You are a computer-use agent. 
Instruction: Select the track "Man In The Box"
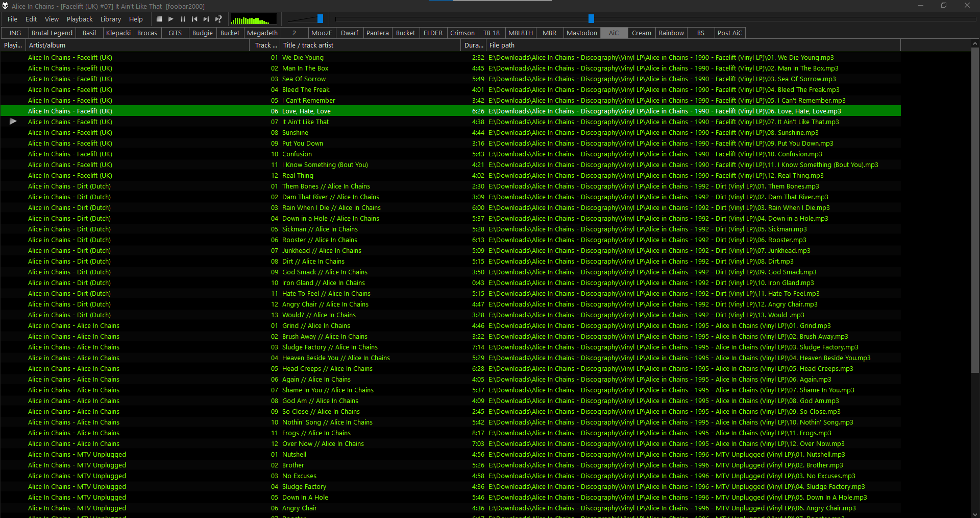[451, 68]
